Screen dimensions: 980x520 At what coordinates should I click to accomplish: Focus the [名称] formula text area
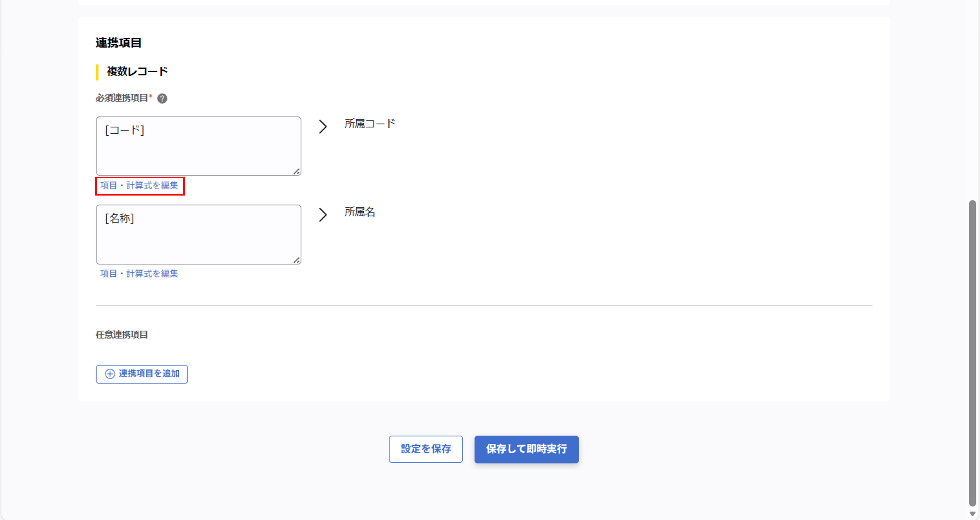198,234
